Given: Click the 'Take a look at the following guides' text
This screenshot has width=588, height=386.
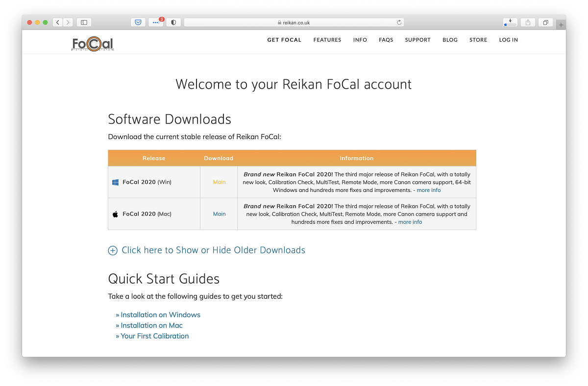Looking at the screenshot, I should click(196, 296).
